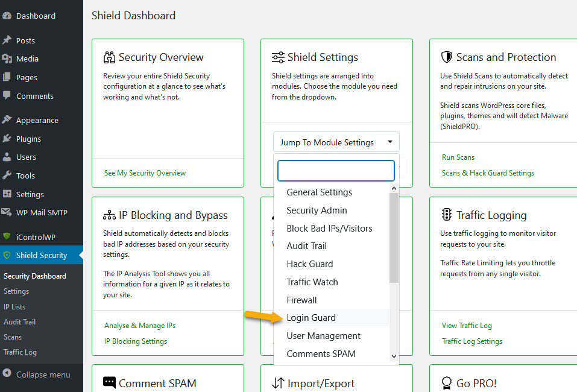Click the Media icon in sidebar
The width and height of the screenshot is (577, 392).
pos(7,58)
